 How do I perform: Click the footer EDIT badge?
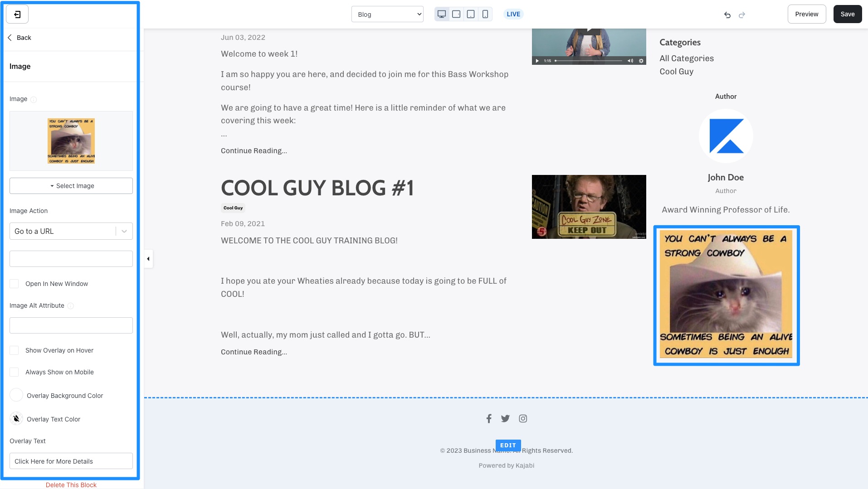click(508, 445)
